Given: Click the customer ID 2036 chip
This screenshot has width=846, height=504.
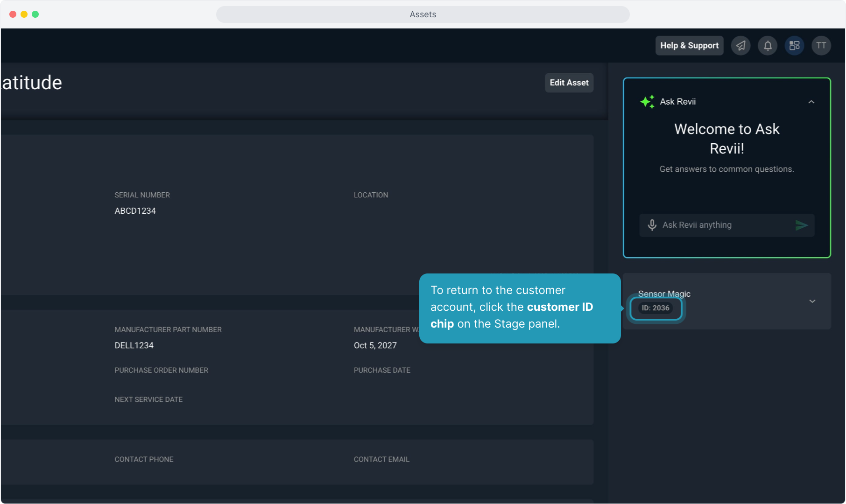Looking at the screenshot, I should click(x=656, y=308).
